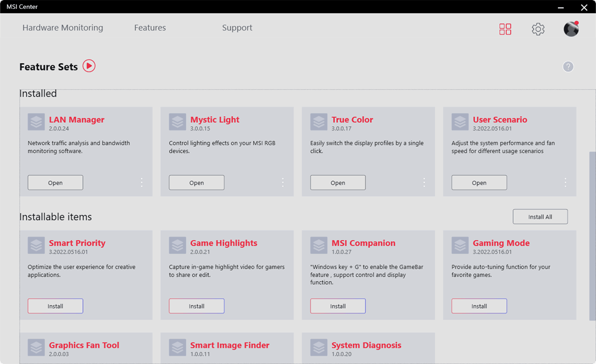The image size is (596, 364).
Task: Click the vertical scrollbar thumb
Action: coord(592,235)
